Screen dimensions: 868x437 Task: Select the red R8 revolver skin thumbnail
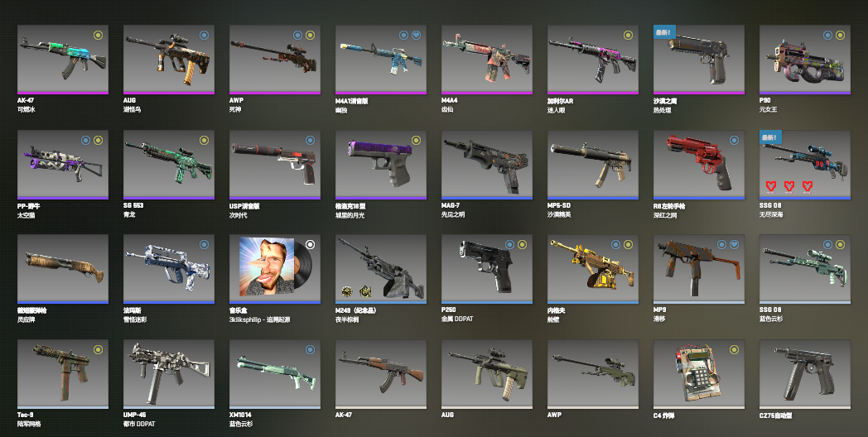pos(699,163)
